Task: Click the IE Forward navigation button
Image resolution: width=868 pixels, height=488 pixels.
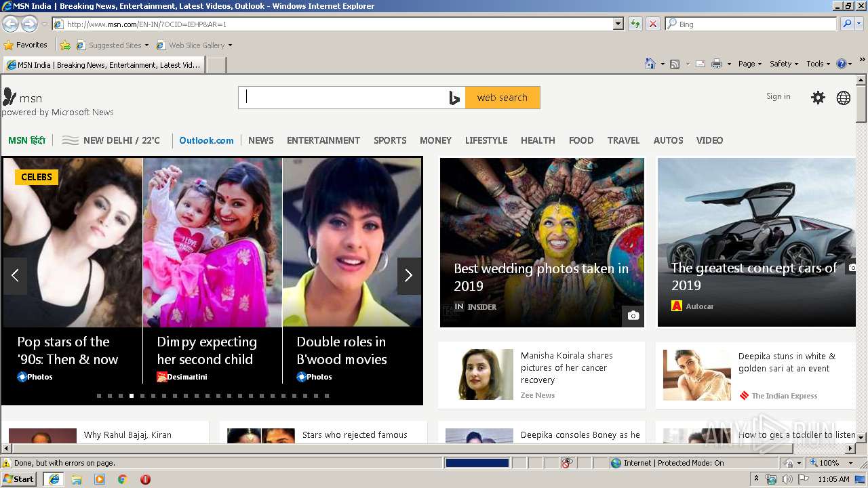Action: coord(29,24)
